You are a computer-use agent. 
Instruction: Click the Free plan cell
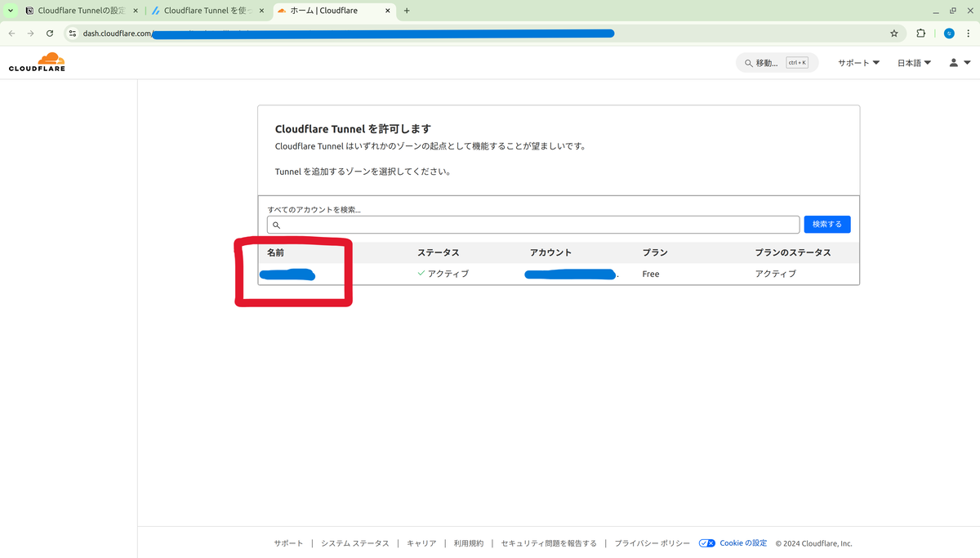coord(651,274)
